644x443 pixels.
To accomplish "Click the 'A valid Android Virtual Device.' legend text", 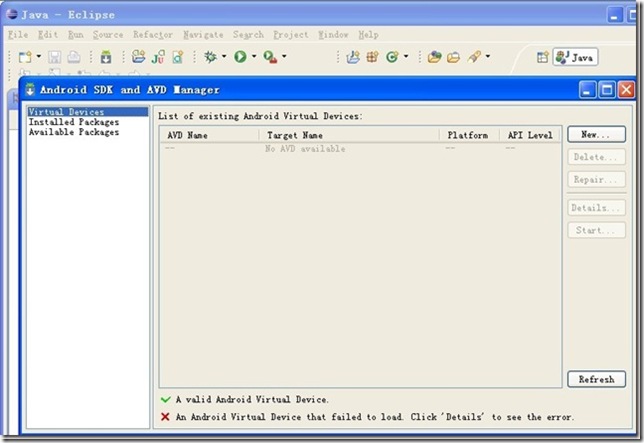I will 252,399.
